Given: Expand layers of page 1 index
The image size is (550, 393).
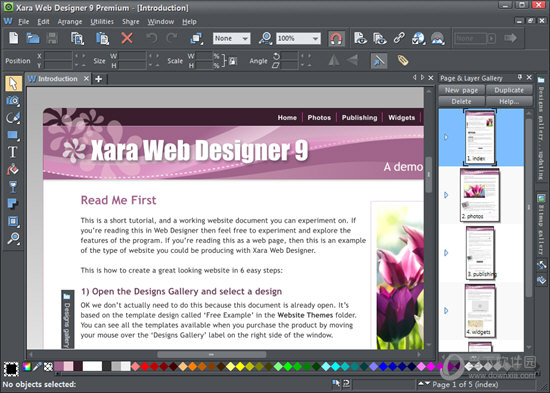Looking at the screenshot, I should coord(446,137).
